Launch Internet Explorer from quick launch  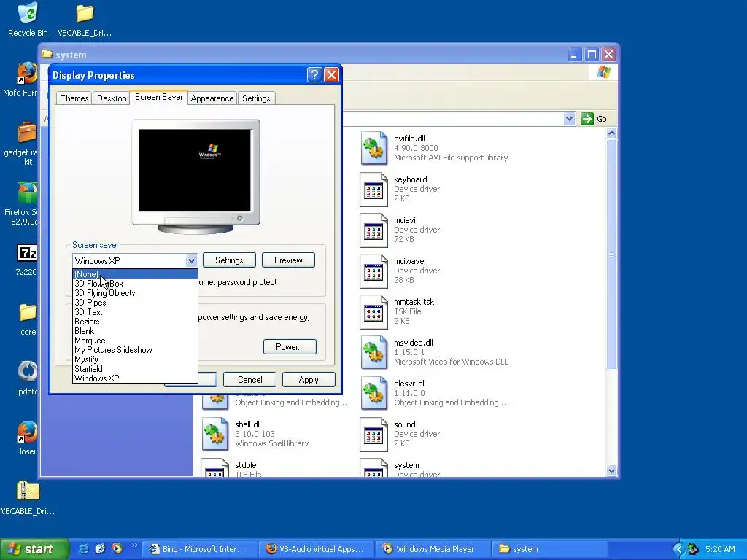tap(83, 549)
